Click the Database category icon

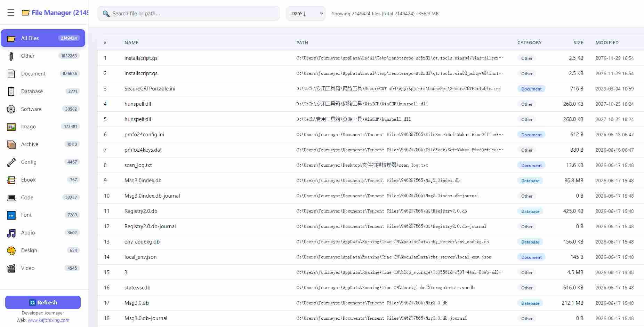[11, 91]
